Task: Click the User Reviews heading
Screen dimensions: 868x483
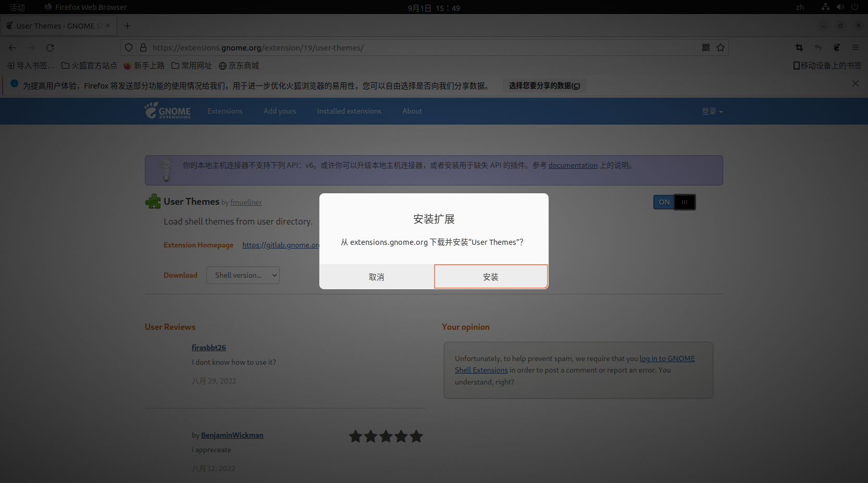Action: click(170, 327)
